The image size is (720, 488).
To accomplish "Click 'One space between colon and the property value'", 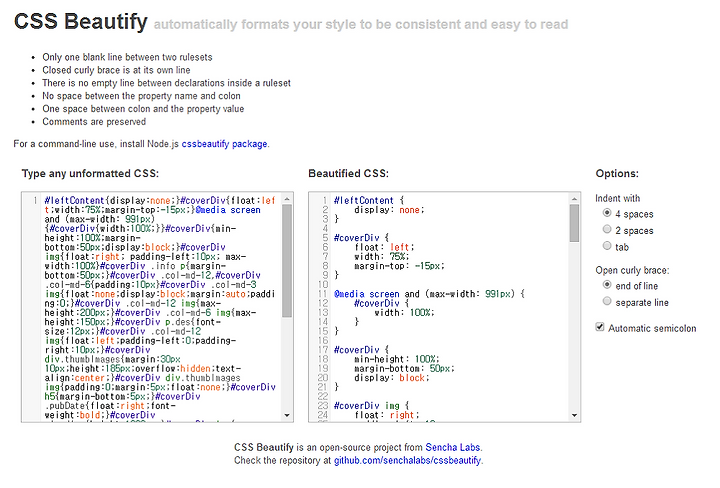I will (x=143, y=109).
